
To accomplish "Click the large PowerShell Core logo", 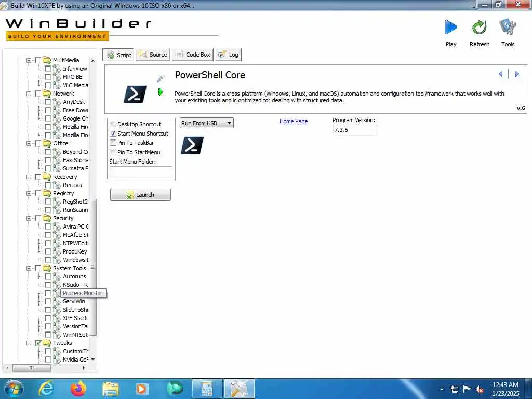I will point(135,94).
